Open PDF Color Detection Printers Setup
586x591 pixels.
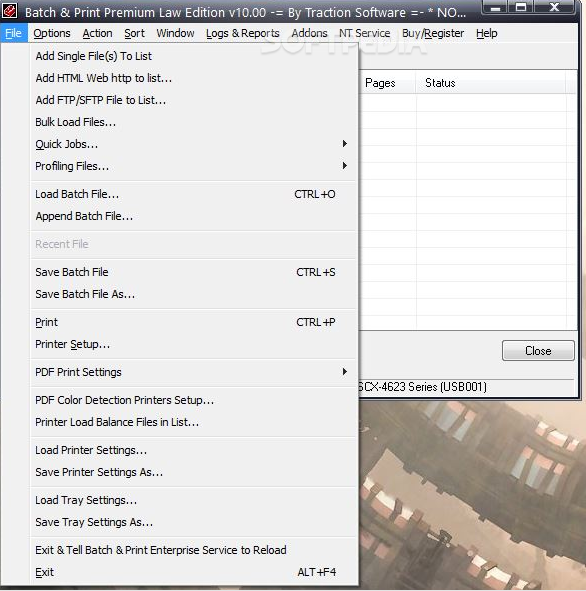click(x=194, y=400)
